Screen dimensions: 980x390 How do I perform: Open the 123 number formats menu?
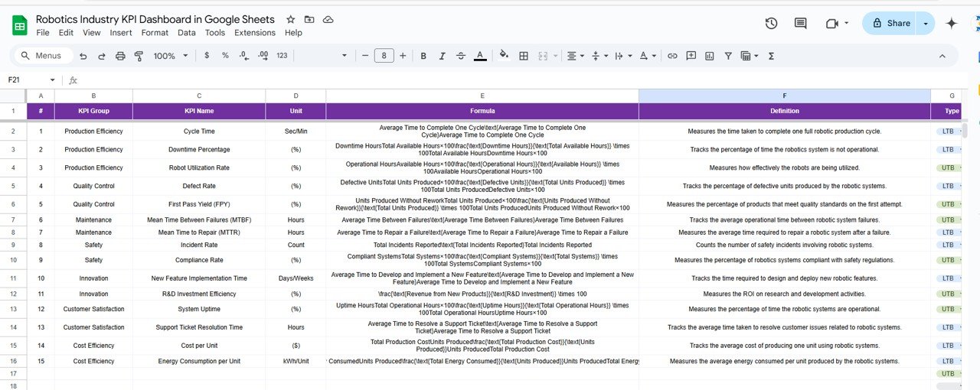click(282, 56)
